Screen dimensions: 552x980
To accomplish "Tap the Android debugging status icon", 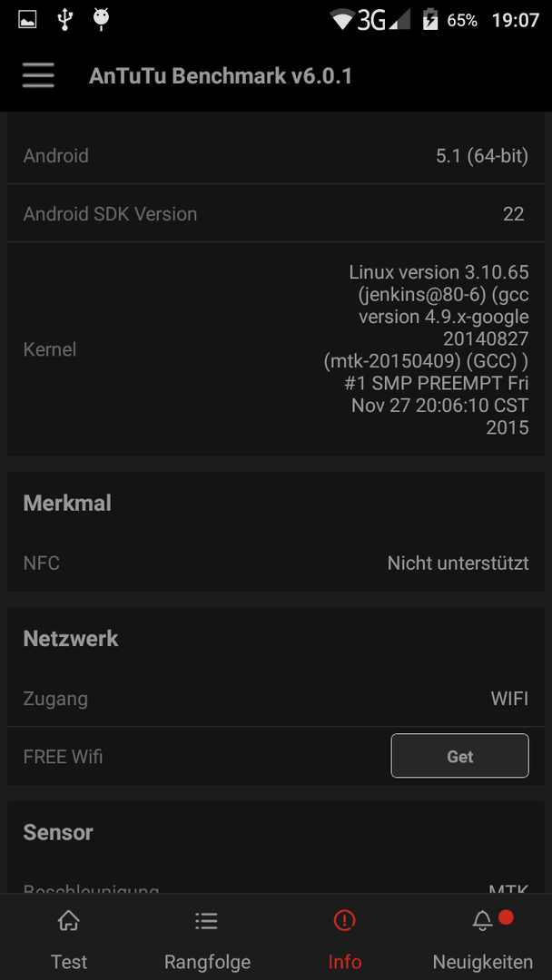I will (x=101, y=19).
